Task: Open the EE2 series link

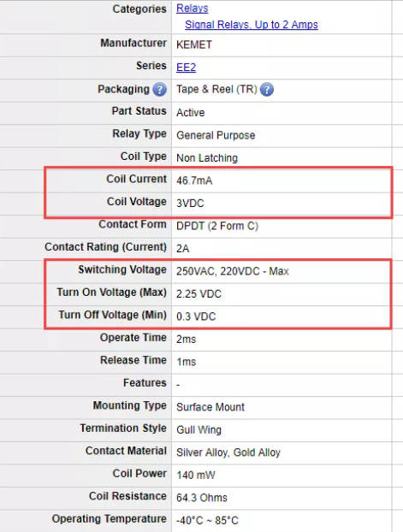Action: (186, 68)
